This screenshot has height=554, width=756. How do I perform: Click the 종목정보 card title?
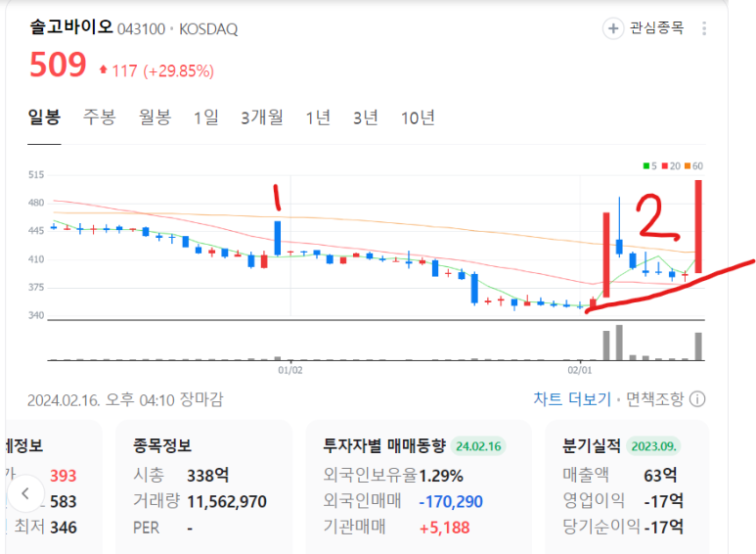162,445
